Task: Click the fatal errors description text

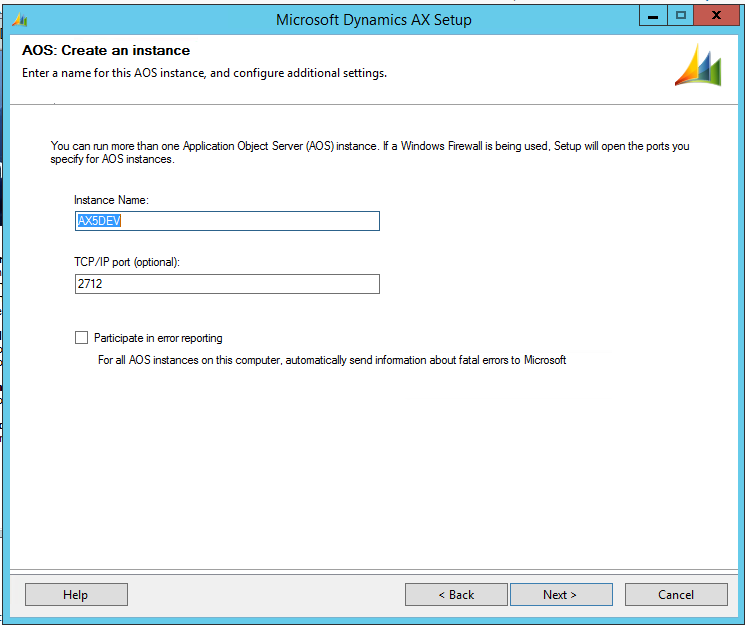Action: tap(331, 360)
